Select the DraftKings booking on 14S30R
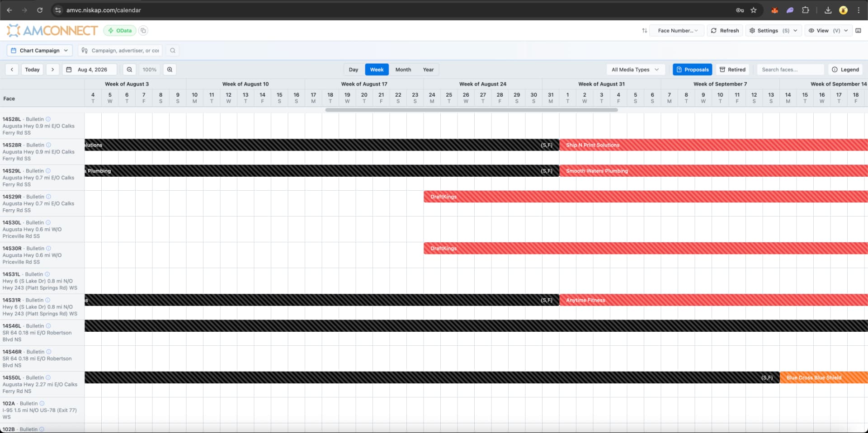Image resolution: width=868 pixels, height=433 pixels. [646, 249]
